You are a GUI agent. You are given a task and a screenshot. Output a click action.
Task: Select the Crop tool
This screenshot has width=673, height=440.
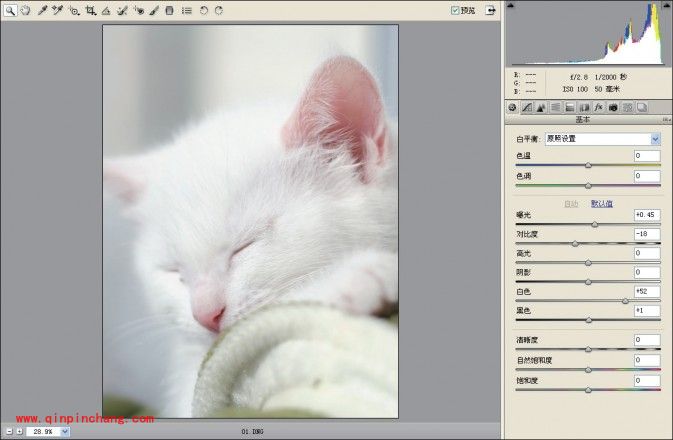pyautogui.click(x=91, y=10)
